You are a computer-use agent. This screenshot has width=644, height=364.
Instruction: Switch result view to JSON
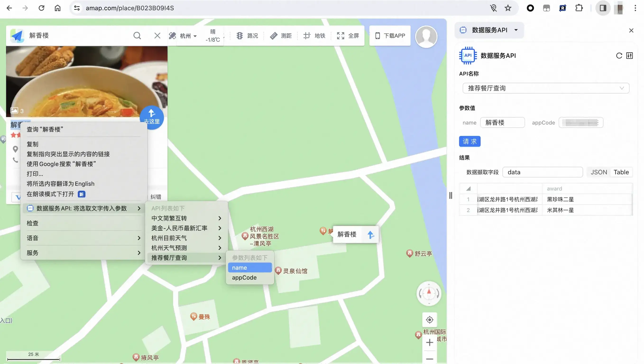click(x=598, y=172)
